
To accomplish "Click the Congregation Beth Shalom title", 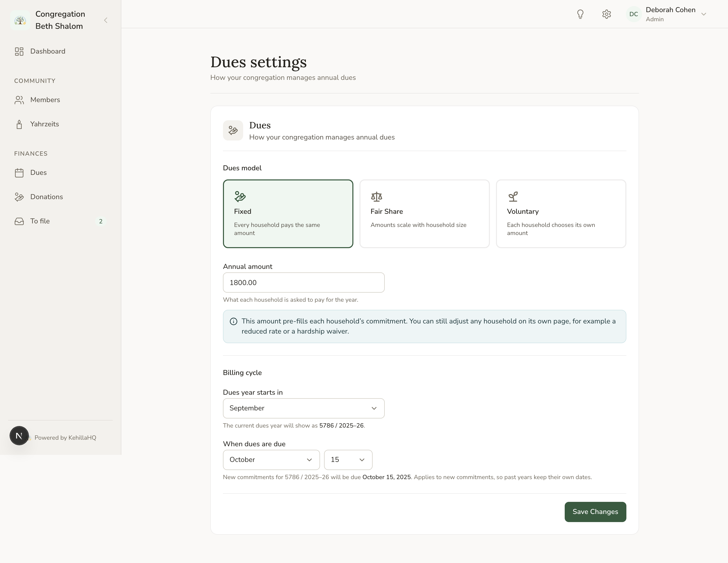I will tap(60, 20).
